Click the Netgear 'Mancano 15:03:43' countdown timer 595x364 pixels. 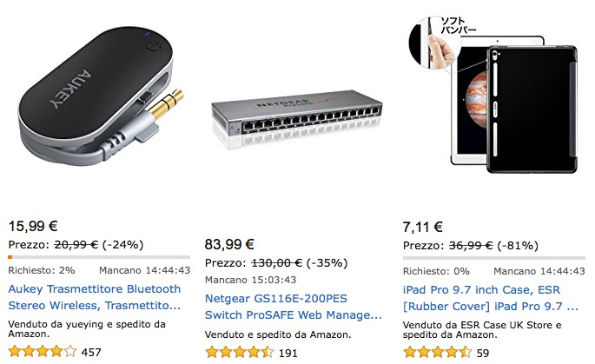(250, 280)
